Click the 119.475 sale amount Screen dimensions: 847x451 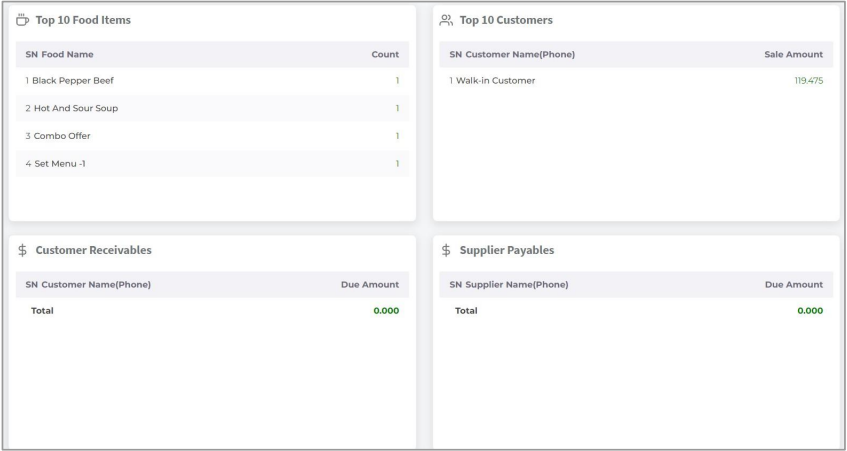click(809, 80)
